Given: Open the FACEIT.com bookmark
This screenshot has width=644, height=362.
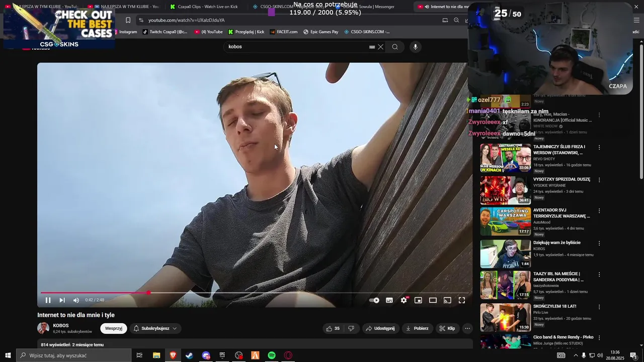Looking at the screenshot, I should point(284,32).
